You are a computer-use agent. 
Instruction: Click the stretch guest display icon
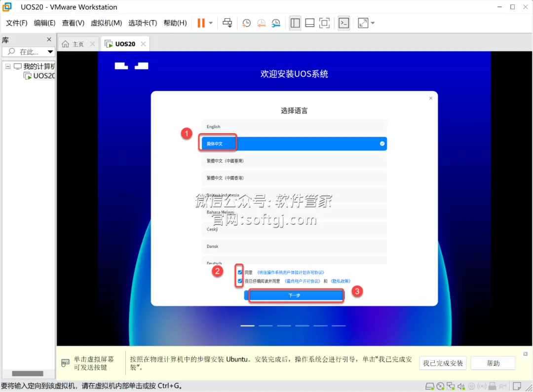coord(363,23)
